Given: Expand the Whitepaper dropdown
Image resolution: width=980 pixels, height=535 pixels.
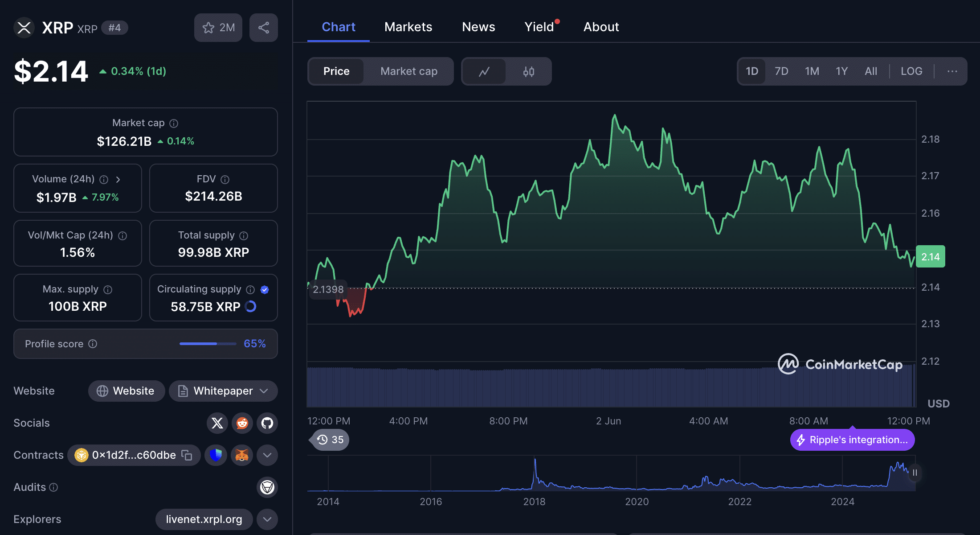Looking at the screenshot, I should click(264, 391).
